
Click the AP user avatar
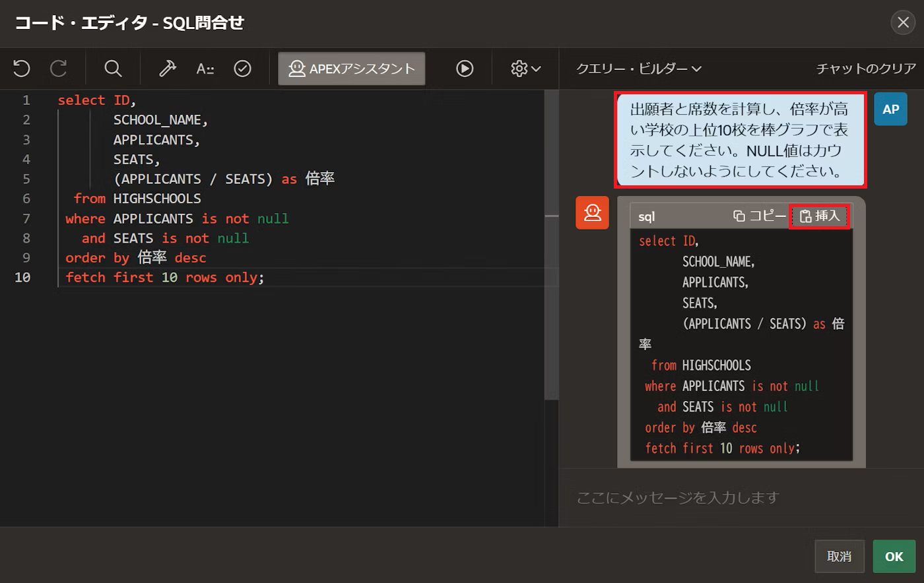tap(890, 109)
